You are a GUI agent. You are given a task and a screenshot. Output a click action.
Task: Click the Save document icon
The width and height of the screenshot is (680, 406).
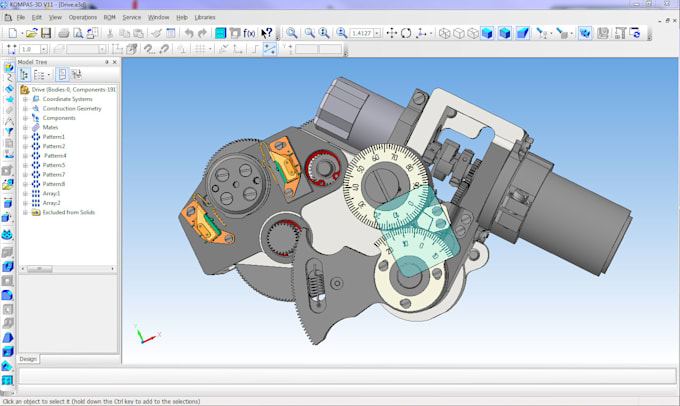(x=46, y=33)
